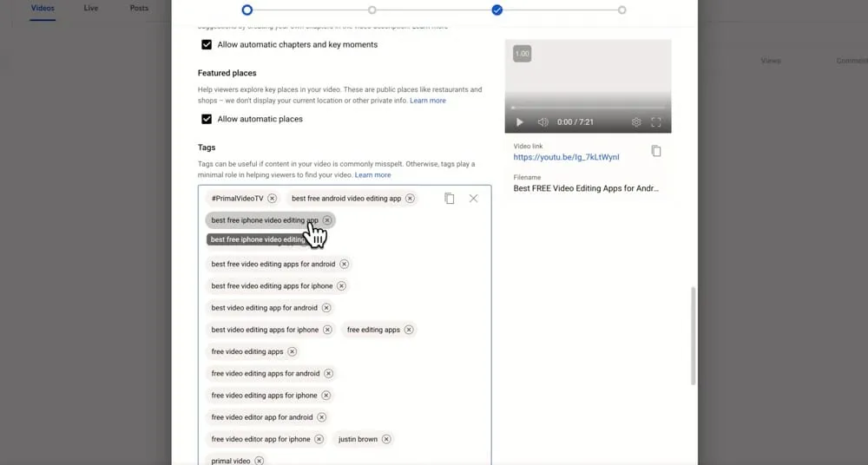The height and width of the screenshot is (465, 868).
Task: Remove the justin brown tag
Action: click(386, 439)
